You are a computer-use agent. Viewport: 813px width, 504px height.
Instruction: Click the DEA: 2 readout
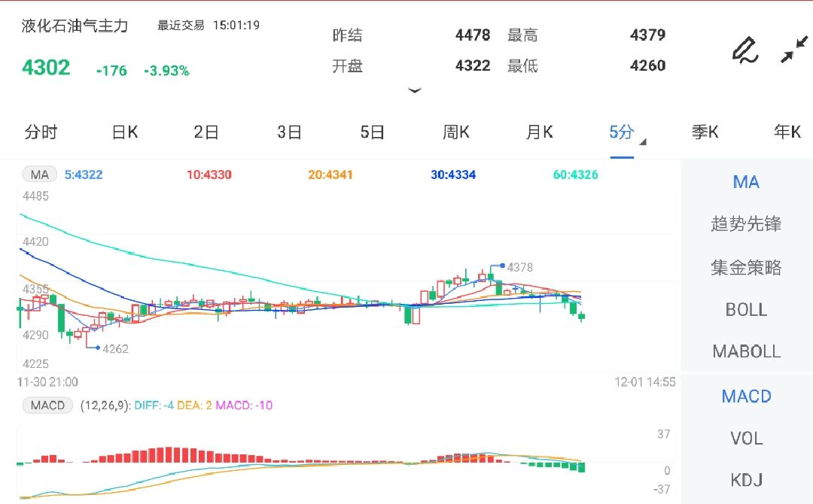[194, 405]
